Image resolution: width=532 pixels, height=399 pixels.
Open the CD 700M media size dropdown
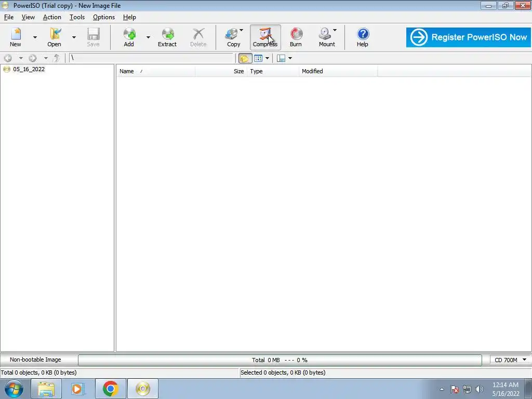point(510,360)
